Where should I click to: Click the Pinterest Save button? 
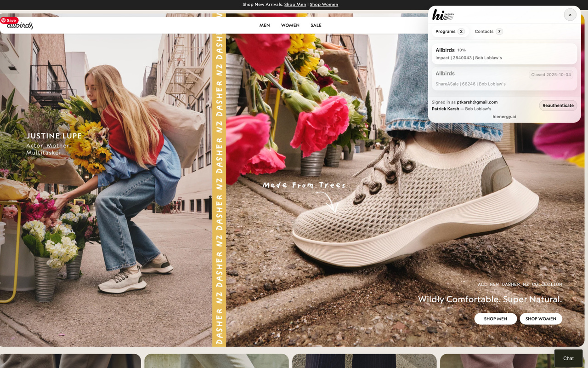click(9, 20)
